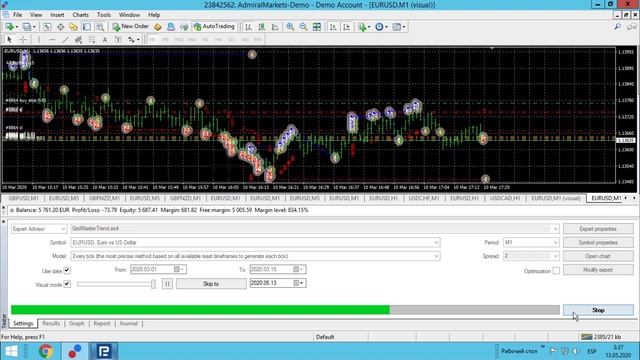
Task: Click the New Order button
Action: coord(131,27)
